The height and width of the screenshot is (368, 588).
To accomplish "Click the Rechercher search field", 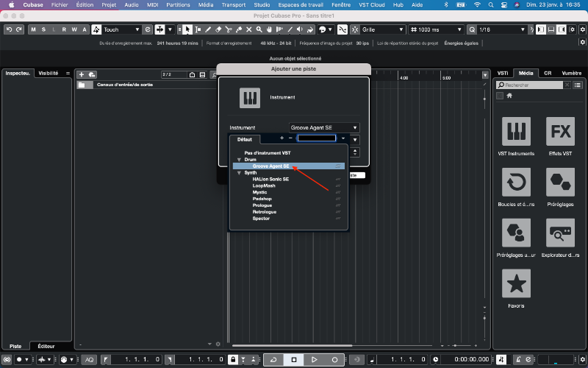I will tap(529, 85).
